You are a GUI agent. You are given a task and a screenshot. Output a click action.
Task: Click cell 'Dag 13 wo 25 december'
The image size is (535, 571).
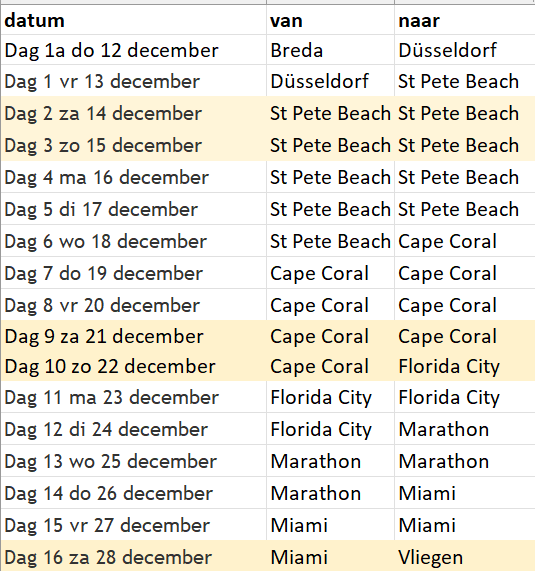133,461
